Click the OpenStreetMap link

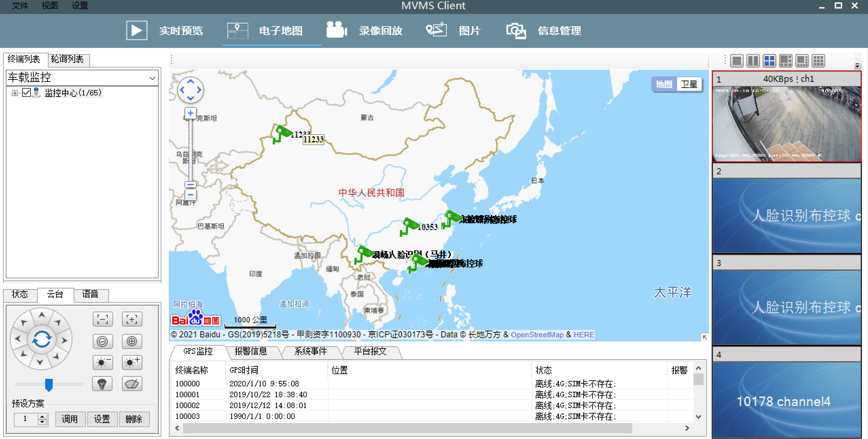(x=537, y=335)
